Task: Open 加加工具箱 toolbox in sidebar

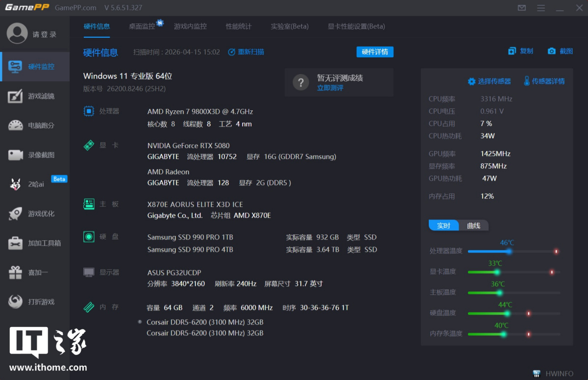Action: 34,243
